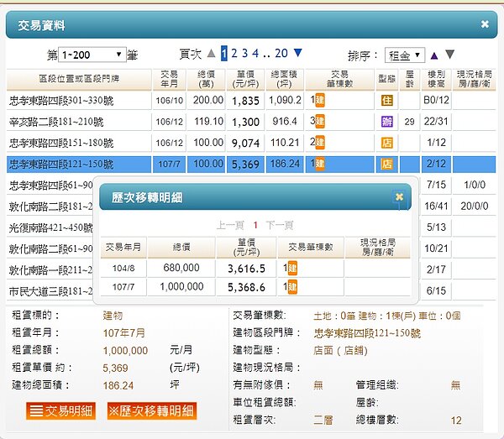
Task: Click 186.24 building area value in details
Action: point(118,385)
